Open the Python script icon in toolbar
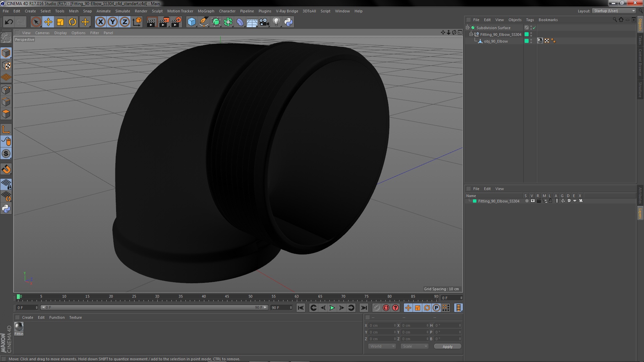The height and width of the screenshot is (362, 644). click(x=288, y=22)
